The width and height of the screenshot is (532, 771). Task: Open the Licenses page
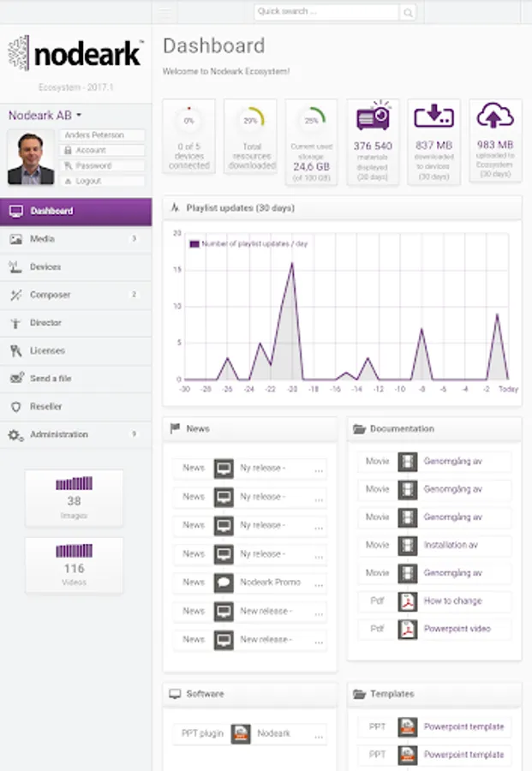[75, 350]
